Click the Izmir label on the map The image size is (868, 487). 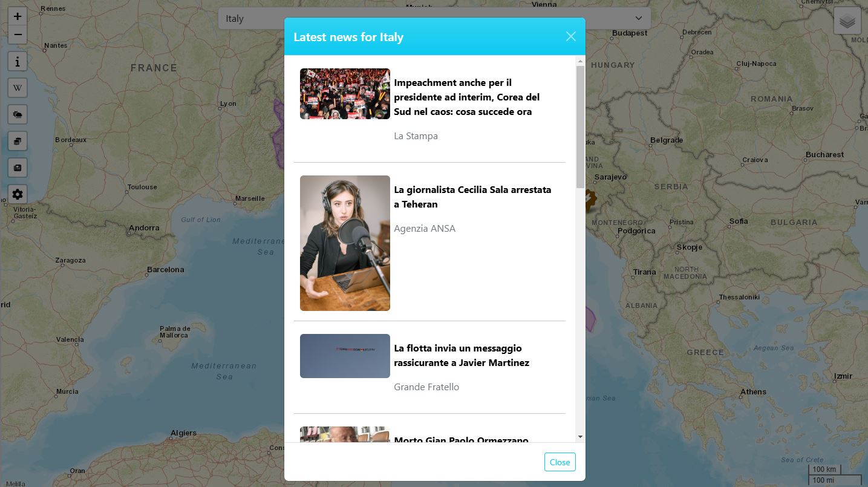pos(843,376)
